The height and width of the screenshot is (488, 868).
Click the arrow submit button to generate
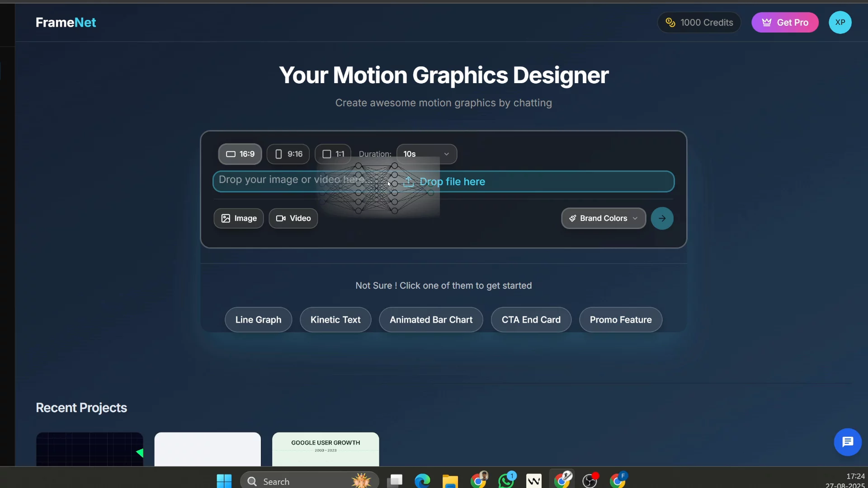pyautogui.click(x=662, y=218)
